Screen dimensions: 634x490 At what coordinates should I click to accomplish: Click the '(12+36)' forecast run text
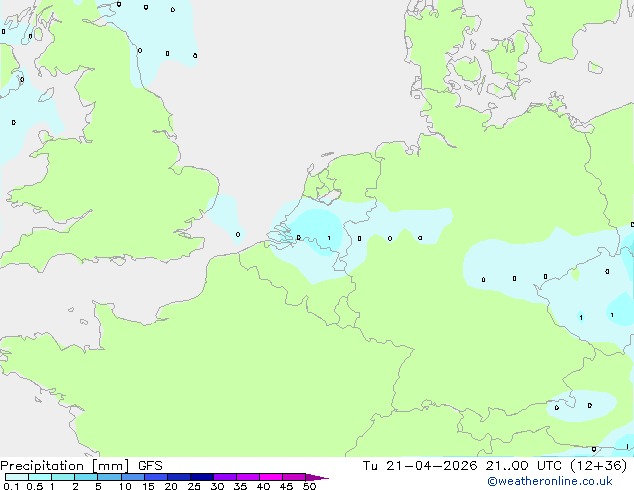598,466
